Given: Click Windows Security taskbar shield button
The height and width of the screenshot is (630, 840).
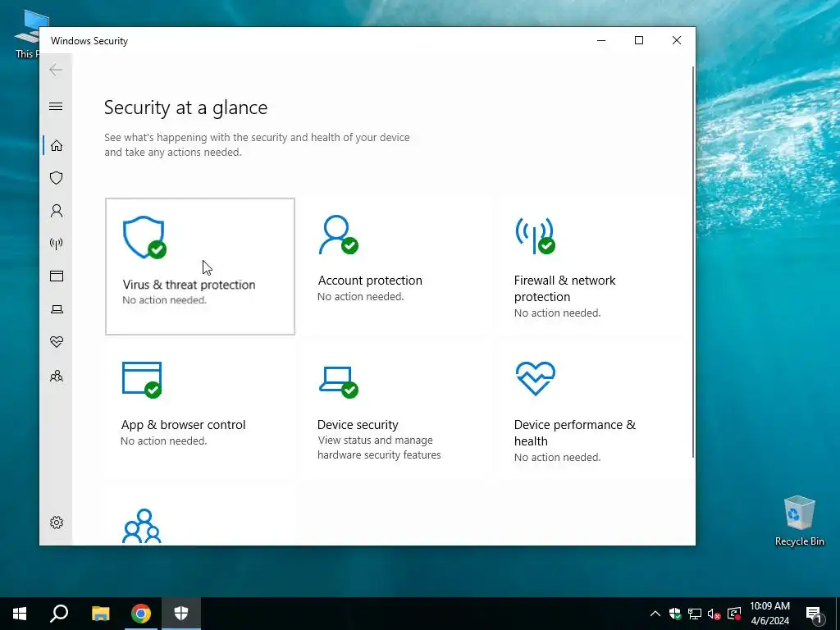Looking at the screenshot, I should 181,614.
